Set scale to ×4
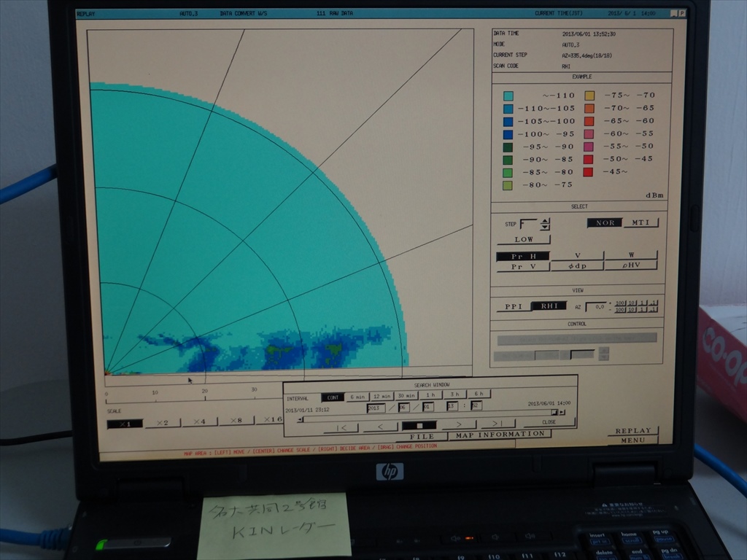The image size is (747, 560). pyautogui.click(x=199, y=422)
